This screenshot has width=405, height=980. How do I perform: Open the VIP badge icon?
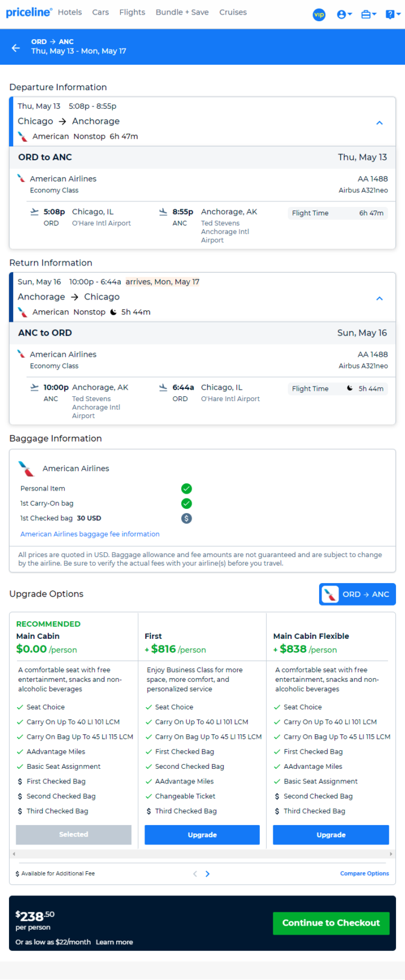[x=319, y=15]
